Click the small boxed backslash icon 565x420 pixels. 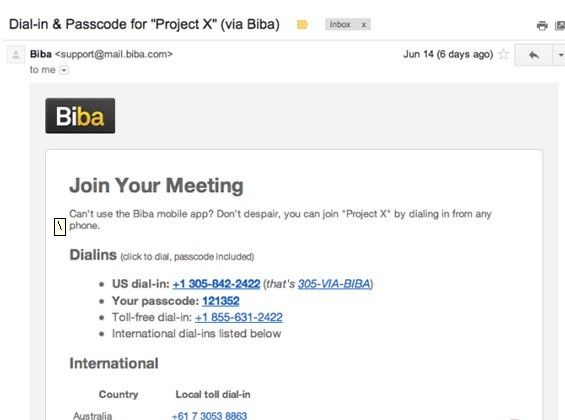(60, 227)
